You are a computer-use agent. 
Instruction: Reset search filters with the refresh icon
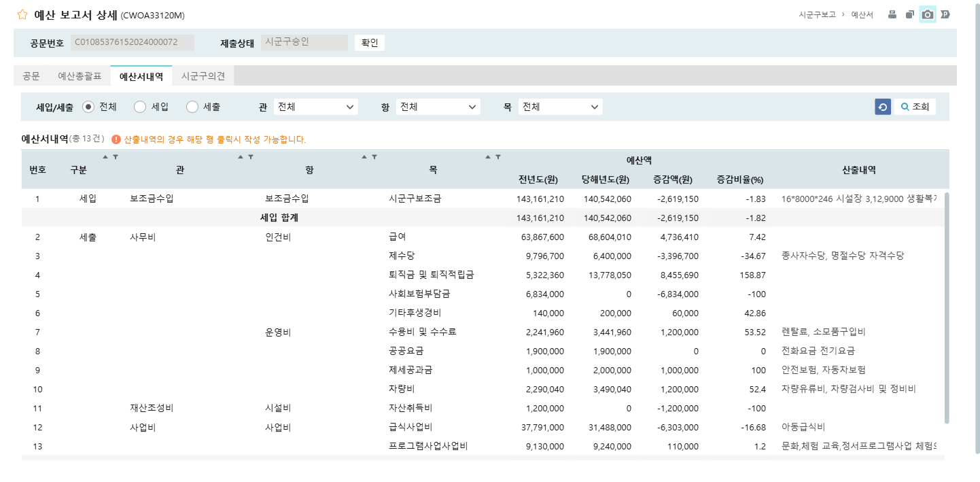pyautogui.click(x=883, y=107)
